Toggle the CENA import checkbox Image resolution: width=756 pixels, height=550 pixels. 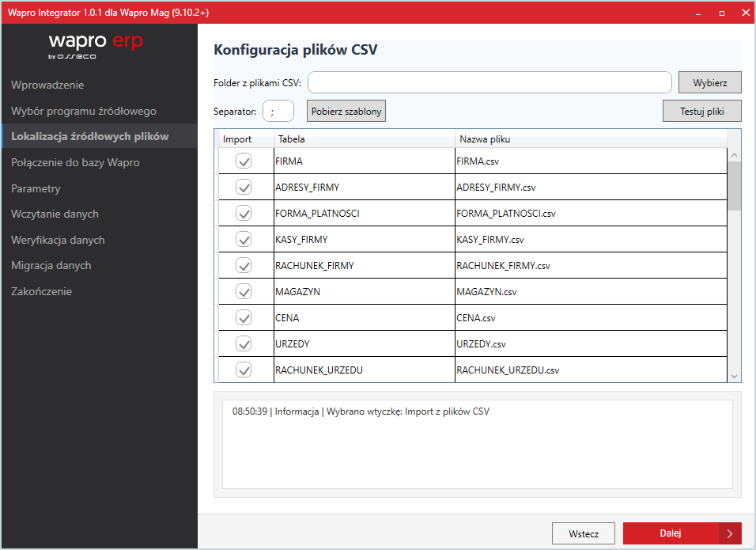pos(243,317)
